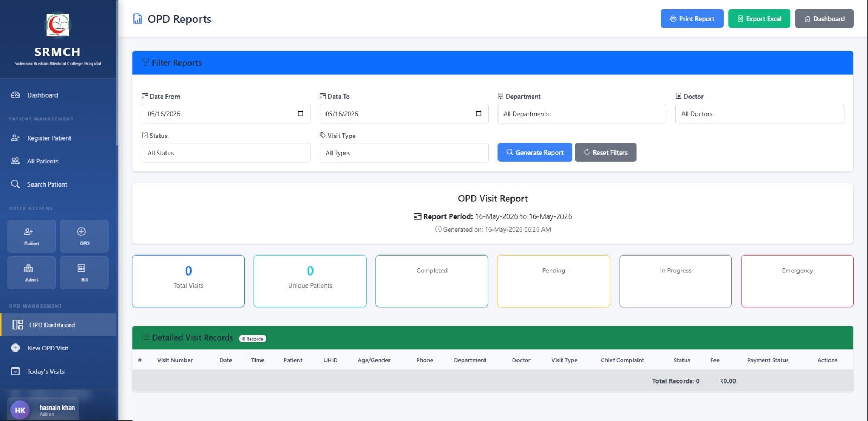
Task: Click the Generated on clock icon
Action: click(x=438, y=229)
